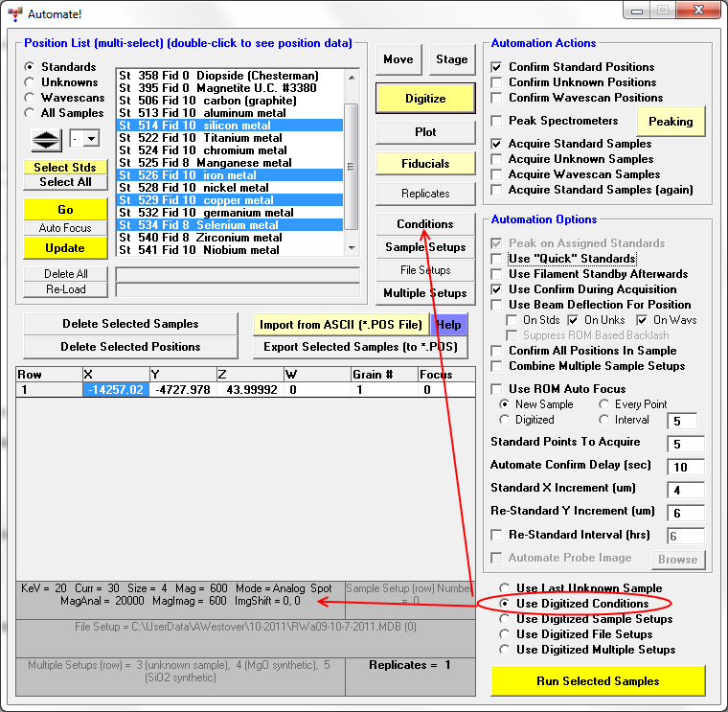Open the blue Help button
Viewport: 728px width, 712px height.
click(448, 324)
